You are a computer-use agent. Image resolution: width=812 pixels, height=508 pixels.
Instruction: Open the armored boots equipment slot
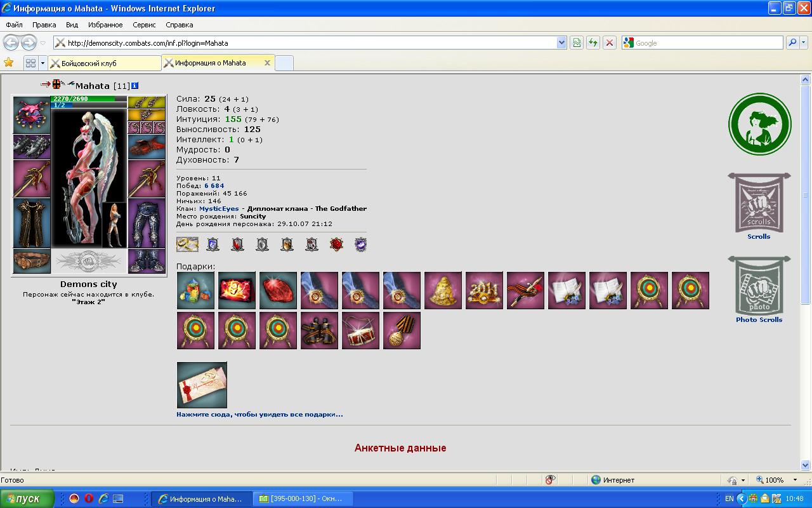tap(147, 261)
